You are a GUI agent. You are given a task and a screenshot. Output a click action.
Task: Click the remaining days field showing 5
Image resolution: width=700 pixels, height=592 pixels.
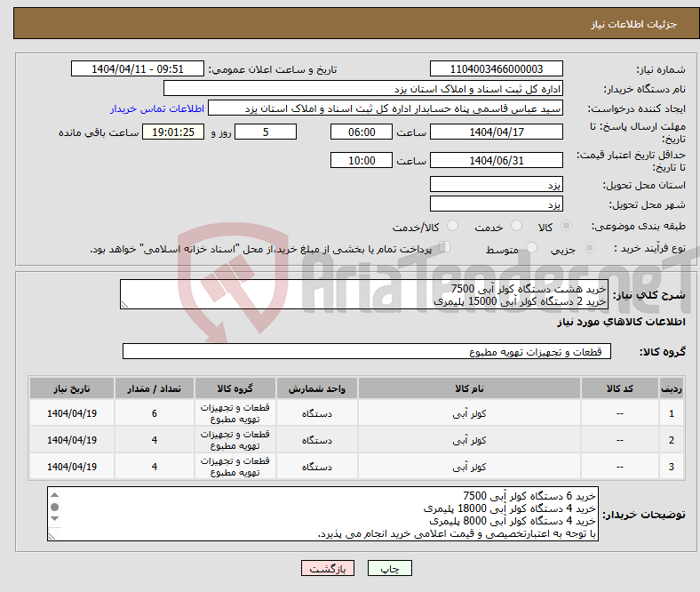click(x=266, y=132)
